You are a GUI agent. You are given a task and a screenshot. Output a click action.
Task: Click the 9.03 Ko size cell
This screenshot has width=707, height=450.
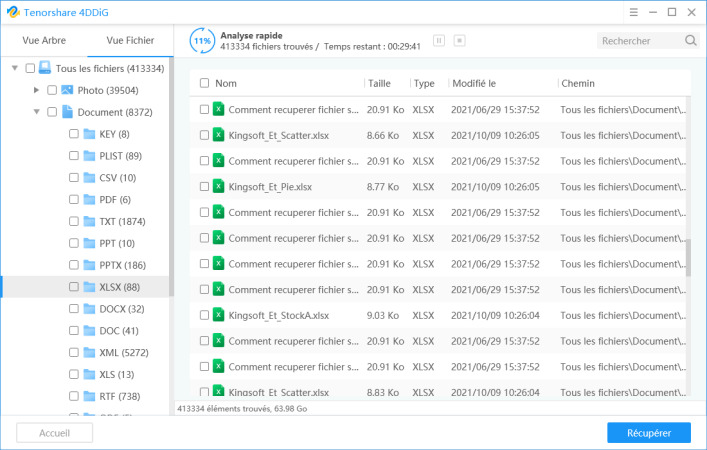tap(383, 315)
